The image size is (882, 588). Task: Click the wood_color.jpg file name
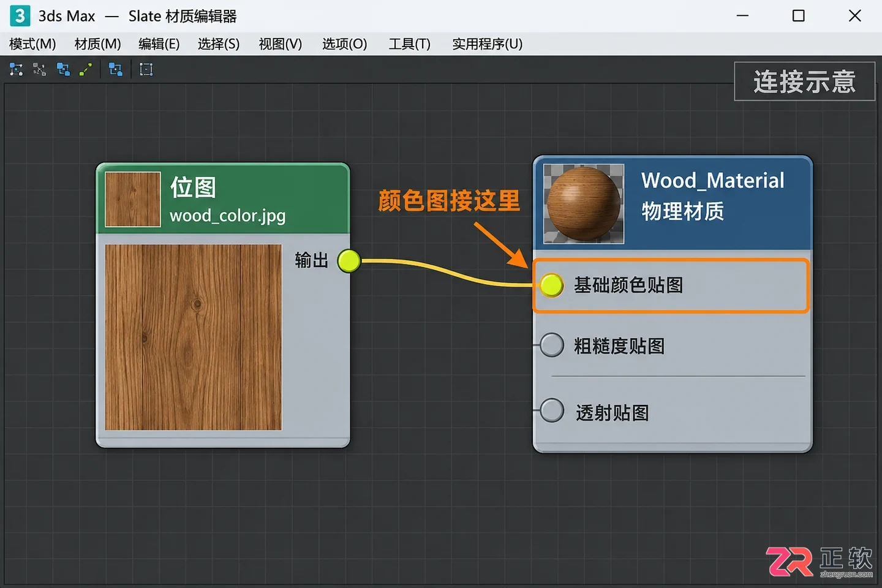228,216
